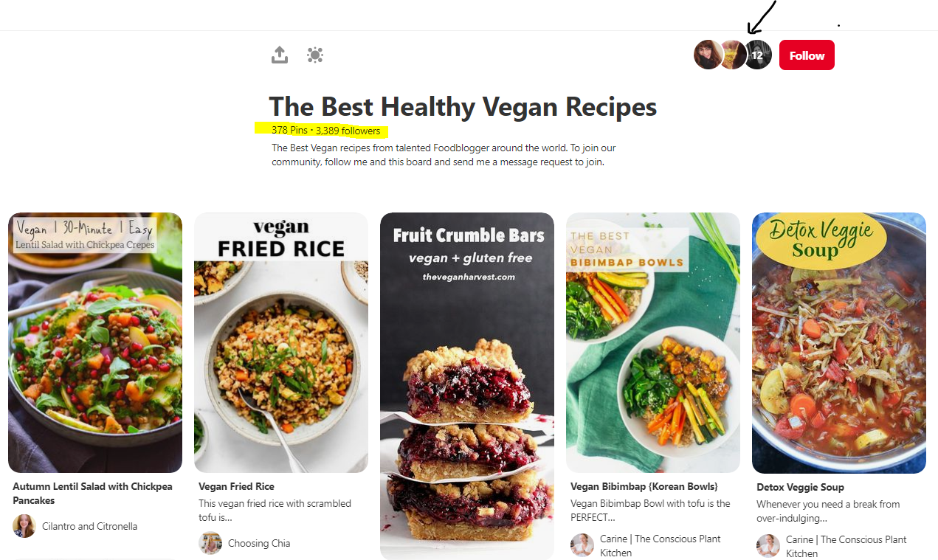The height and width of the screenshot is (560, 938).
Task: Click Carine's avatar under Detox Veggie Soup
Action: 768,546
